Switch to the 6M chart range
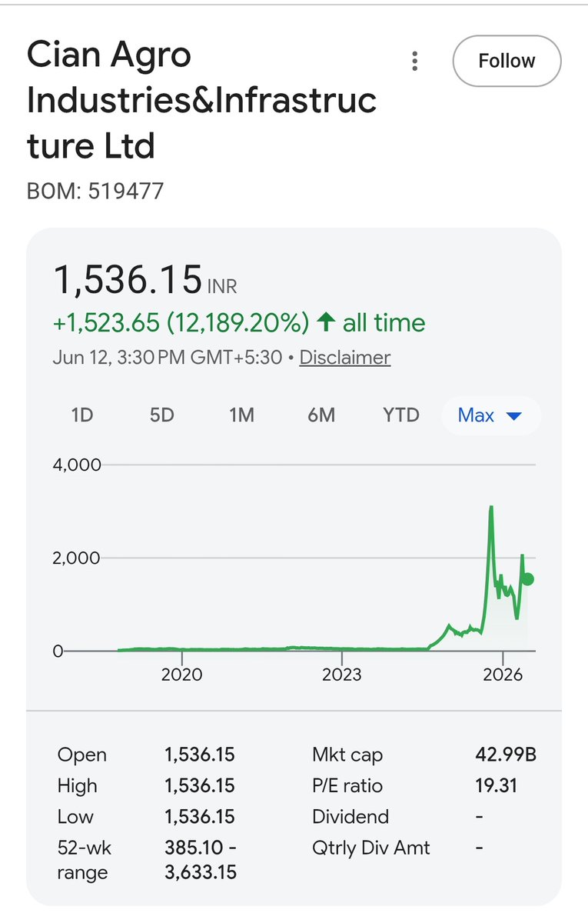Viewport: 588px width, 923px height. 321,415
